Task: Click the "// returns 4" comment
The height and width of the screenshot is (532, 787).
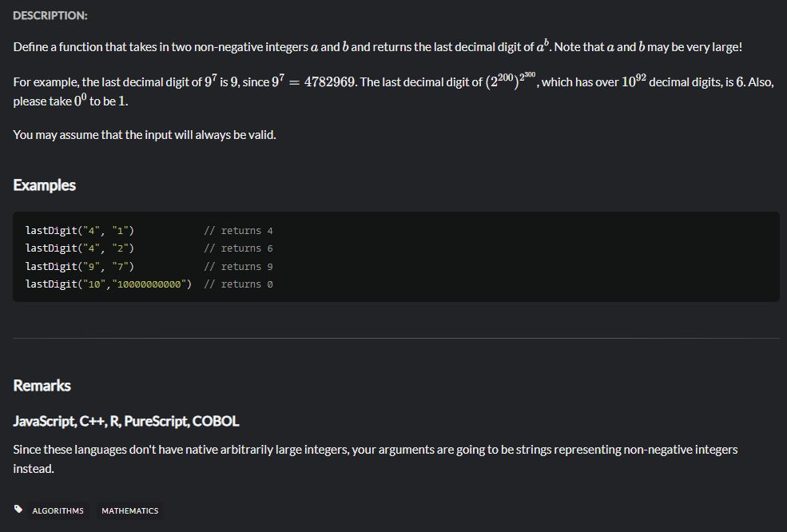Action: [238, 231]
